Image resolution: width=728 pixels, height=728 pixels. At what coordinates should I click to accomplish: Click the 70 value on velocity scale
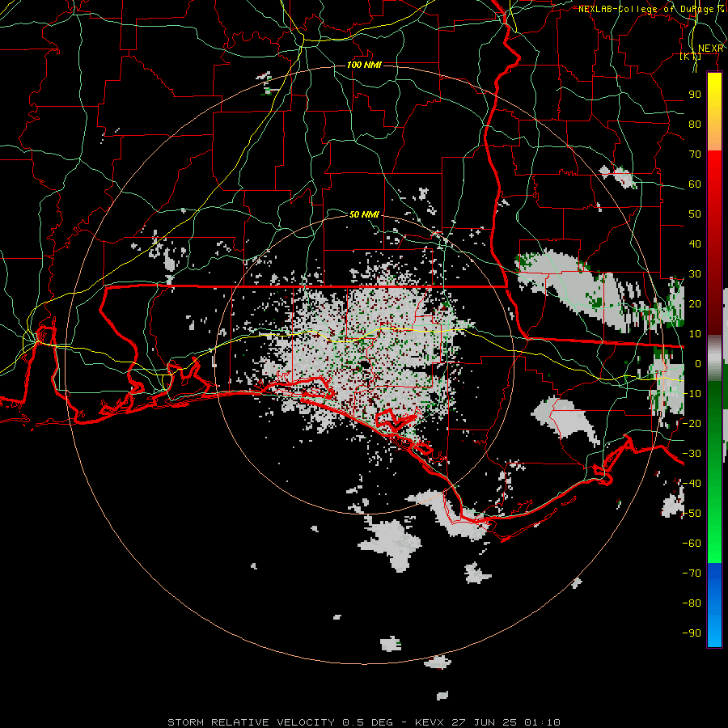click(695, 154)
